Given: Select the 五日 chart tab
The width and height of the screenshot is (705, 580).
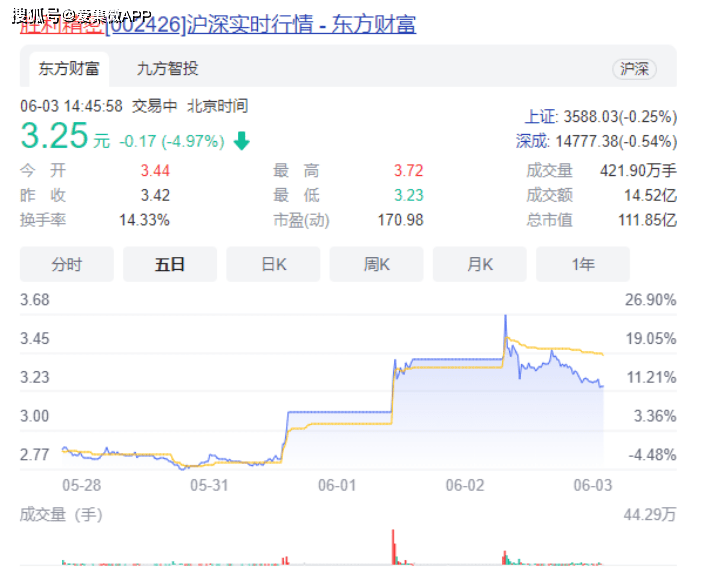Looking at the screenshot, I should coord(170,264).
